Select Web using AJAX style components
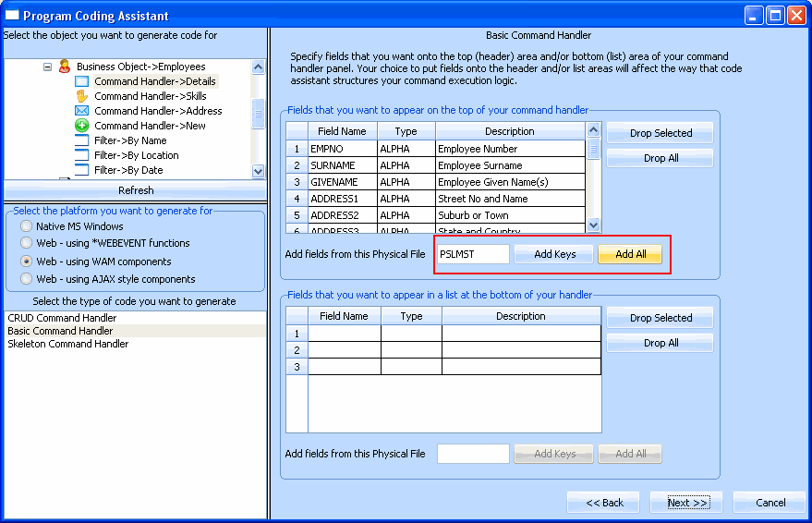 27,279
